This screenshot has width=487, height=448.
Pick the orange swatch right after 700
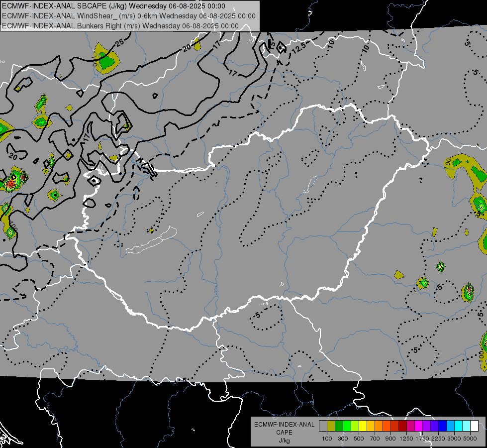379,426
